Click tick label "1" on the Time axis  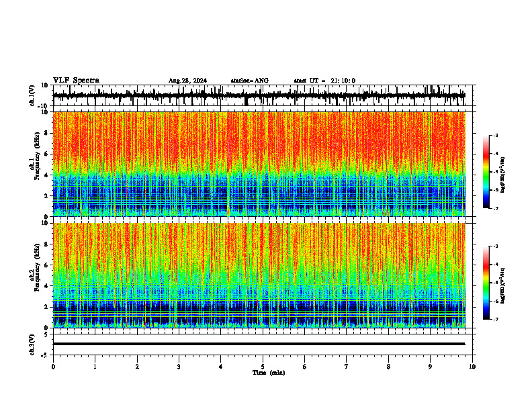[95, 367]
